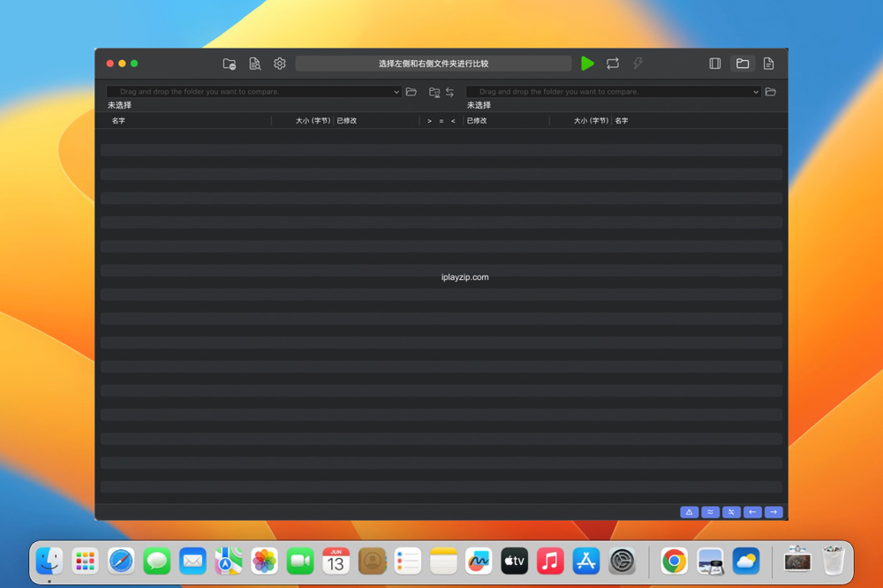Switch to folder comparison mode icon

743,64
